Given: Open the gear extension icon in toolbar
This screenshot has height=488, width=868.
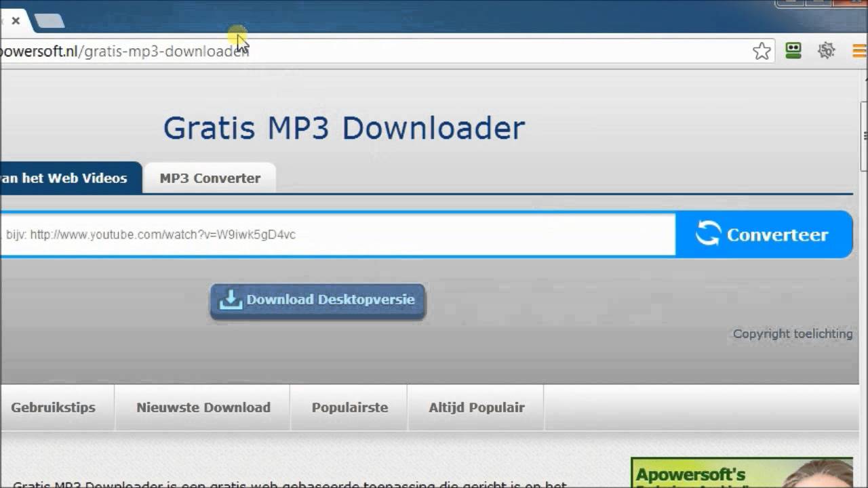Looking at the screenshot, I should (x=826, y=50).
